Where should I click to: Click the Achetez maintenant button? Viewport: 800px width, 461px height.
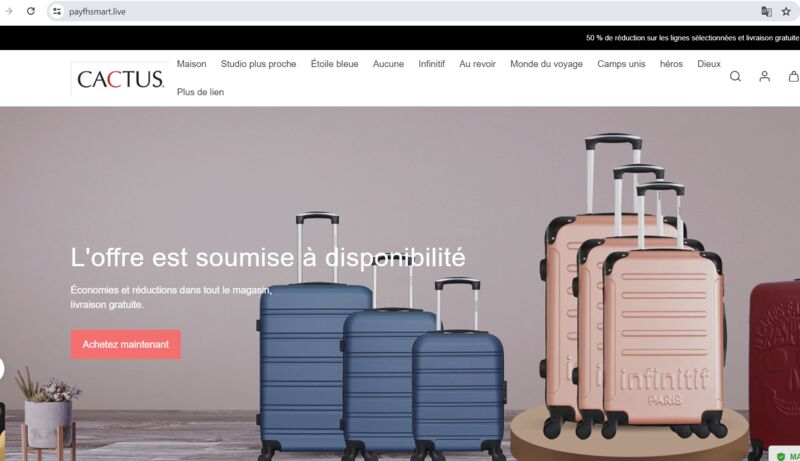(x=126, y=344)
